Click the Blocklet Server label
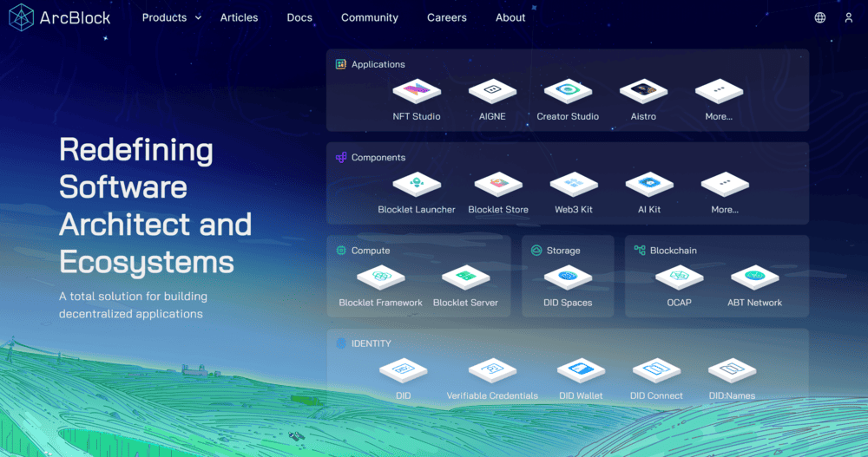 465,302
